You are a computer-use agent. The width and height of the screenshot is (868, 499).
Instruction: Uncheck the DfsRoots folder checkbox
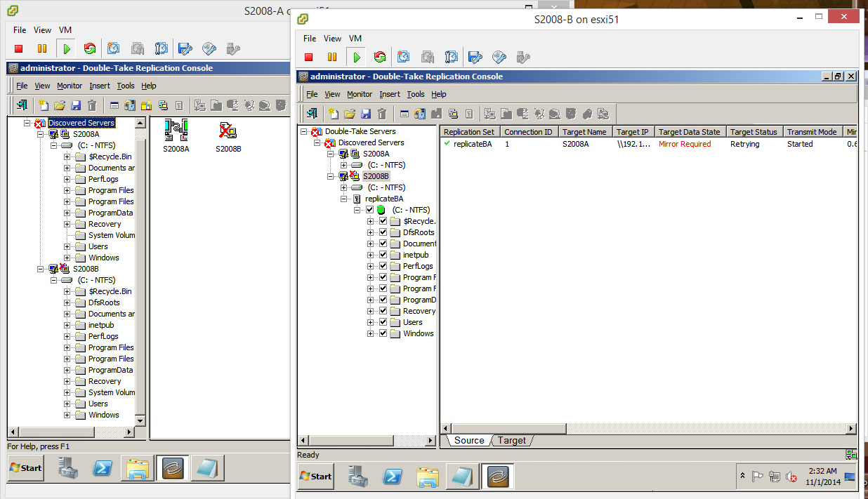[x=383, y=232]
